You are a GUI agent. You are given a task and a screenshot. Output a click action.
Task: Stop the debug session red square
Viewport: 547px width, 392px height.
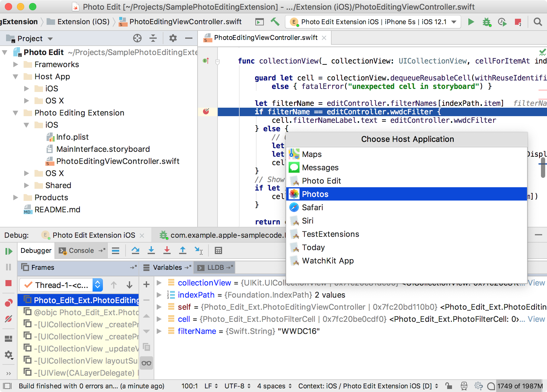(x=8, y=283)
